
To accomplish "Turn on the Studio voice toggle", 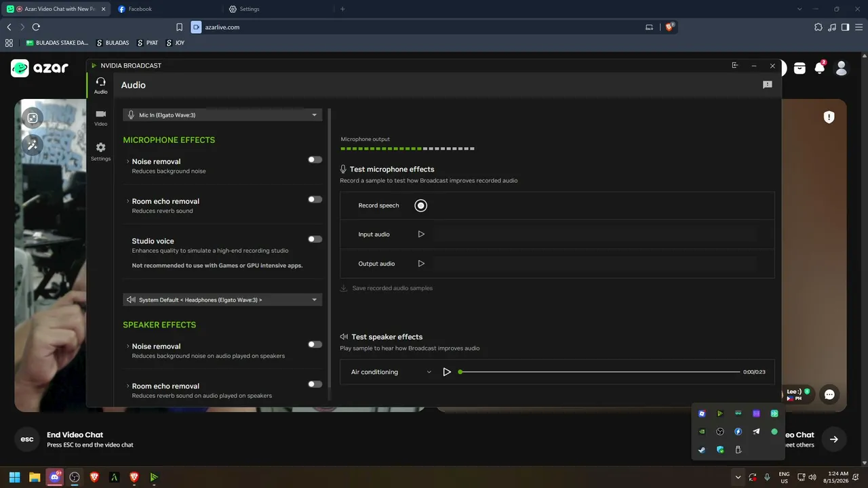I will (x=315, y=239).
